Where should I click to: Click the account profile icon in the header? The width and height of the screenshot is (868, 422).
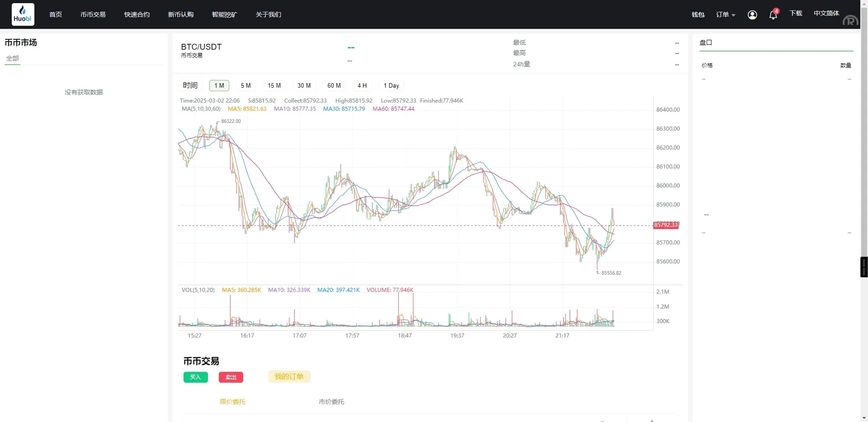tap(752, 14)
